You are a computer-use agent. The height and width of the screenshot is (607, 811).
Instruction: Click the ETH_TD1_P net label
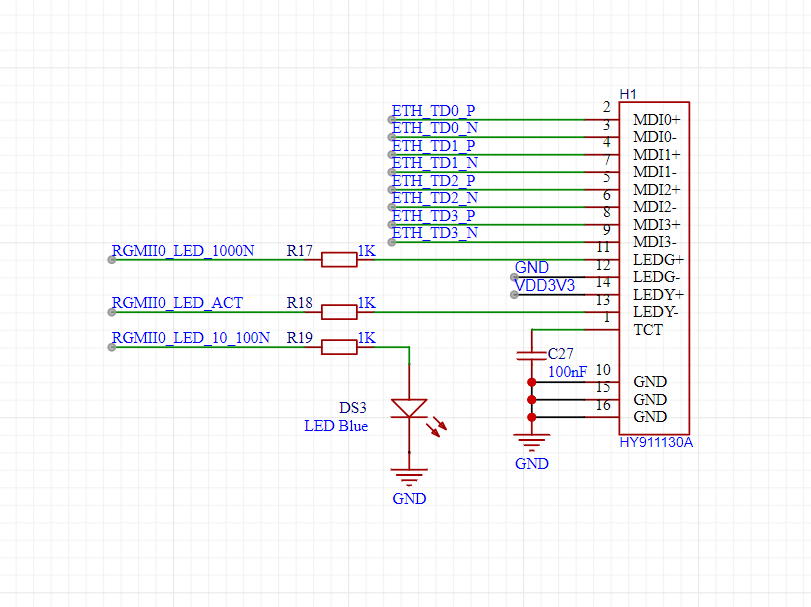(433, 146)
